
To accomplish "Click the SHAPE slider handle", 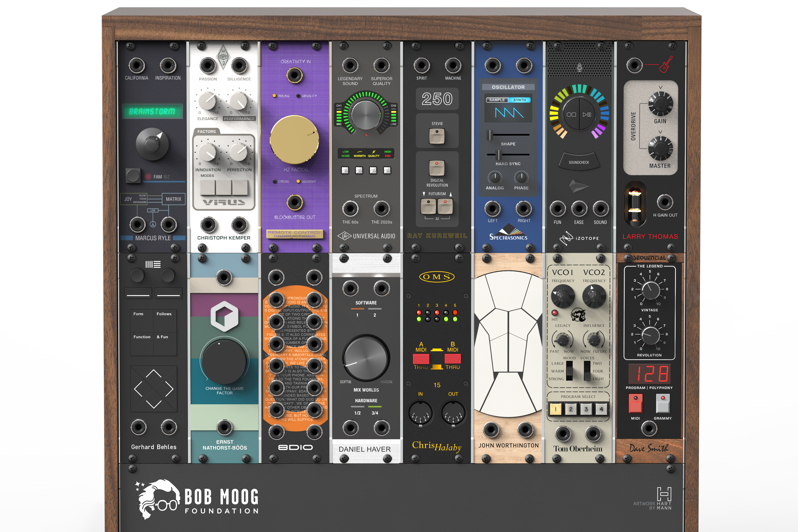I will (490, 135).
